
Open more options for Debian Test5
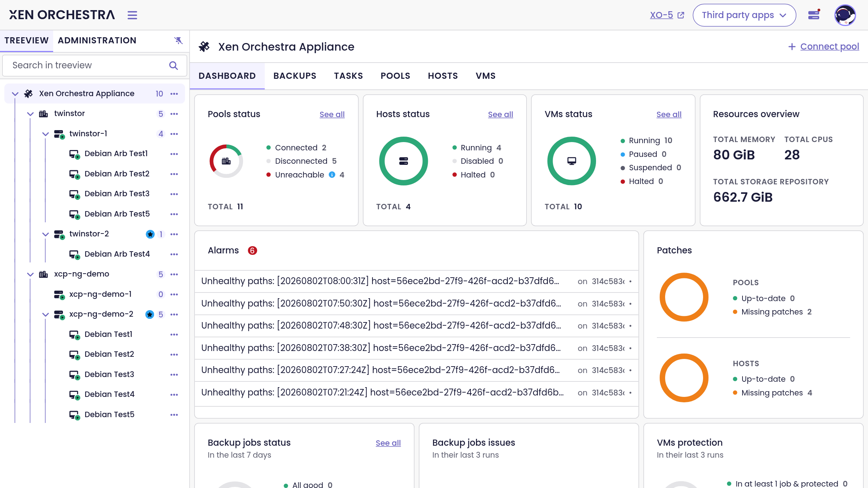tap(174, 415)
